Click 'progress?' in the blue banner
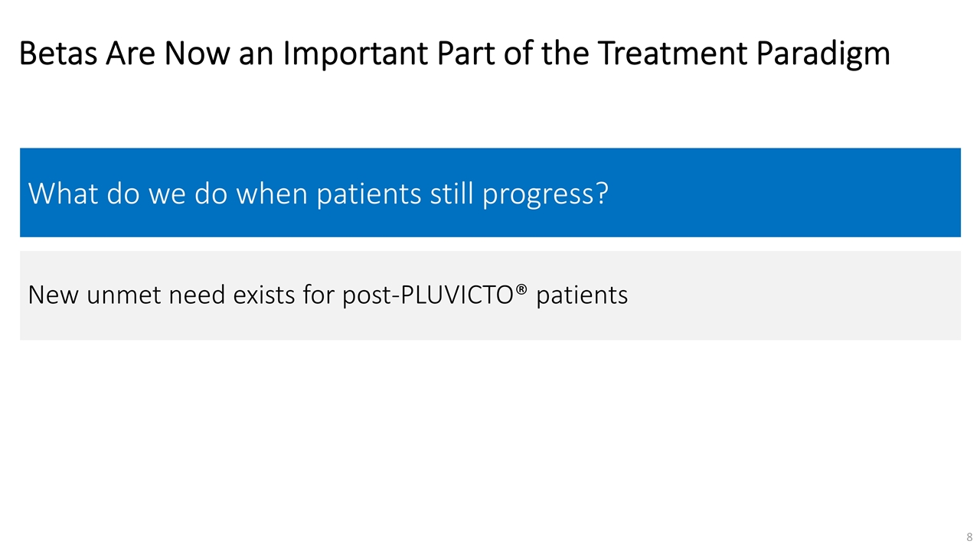The width and height of the screenshot is (980, 551). pos(544,194)
